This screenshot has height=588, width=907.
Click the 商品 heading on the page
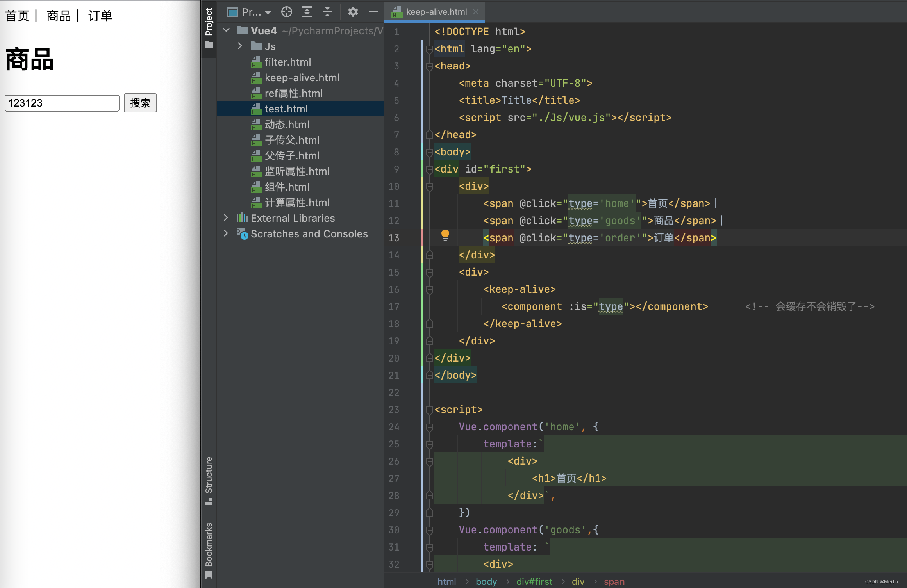coord(30,59)
